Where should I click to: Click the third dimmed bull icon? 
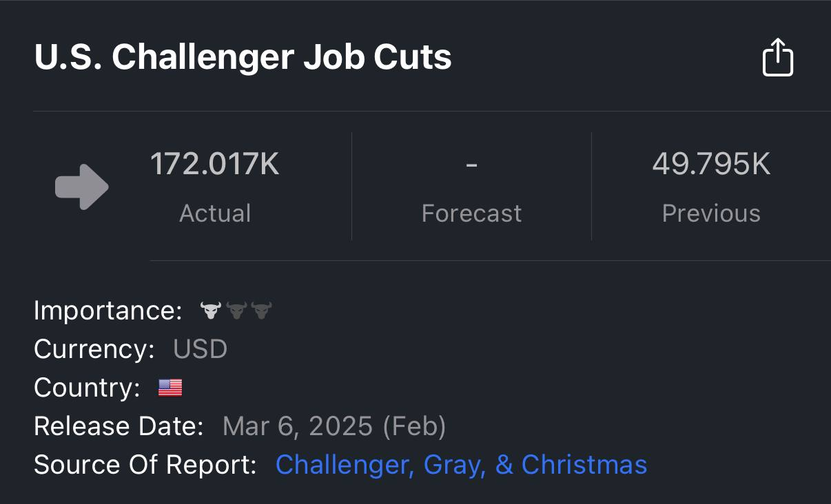(x=262, y=311)
